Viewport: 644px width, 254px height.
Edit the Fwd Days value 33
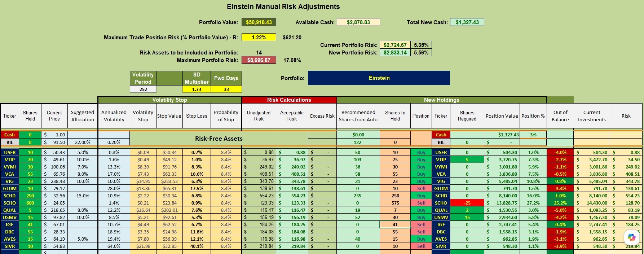point(226,89)
